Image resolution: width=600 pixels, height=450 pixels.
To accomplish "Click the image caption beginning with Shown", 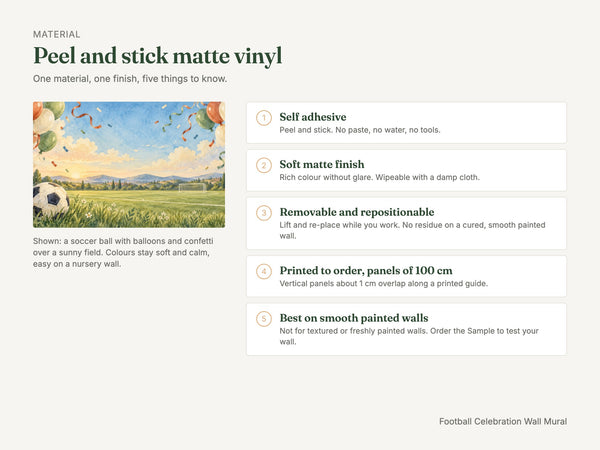I will (x=123, y=253).
